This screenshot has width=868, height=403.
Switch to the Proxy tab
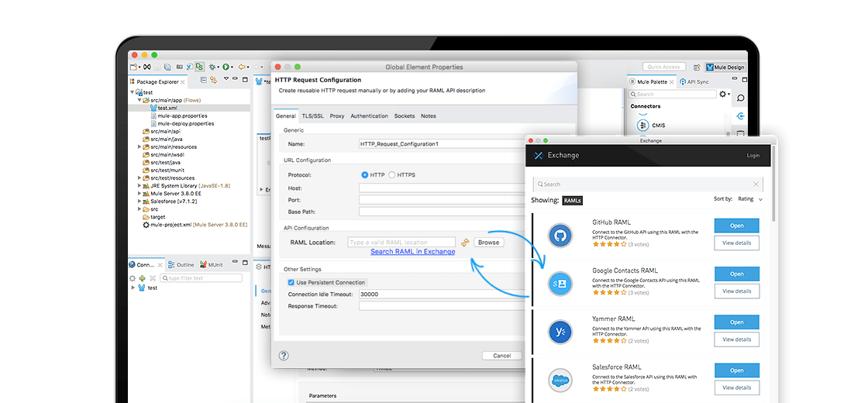coord(337,116)
